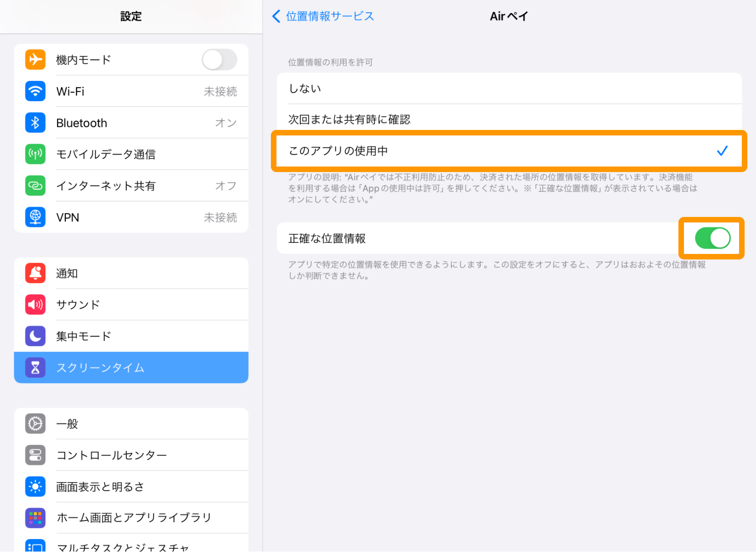Select 次回または共有時に確認 option
756x552 pixels.
coord(509,120)
